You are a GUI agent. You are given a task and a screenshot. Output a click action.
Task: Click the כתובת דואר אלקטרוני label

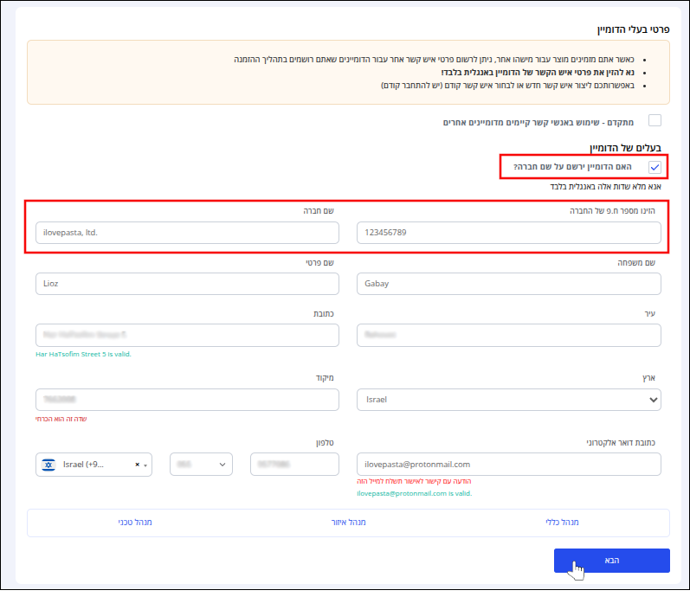click(x=621, y=443)
